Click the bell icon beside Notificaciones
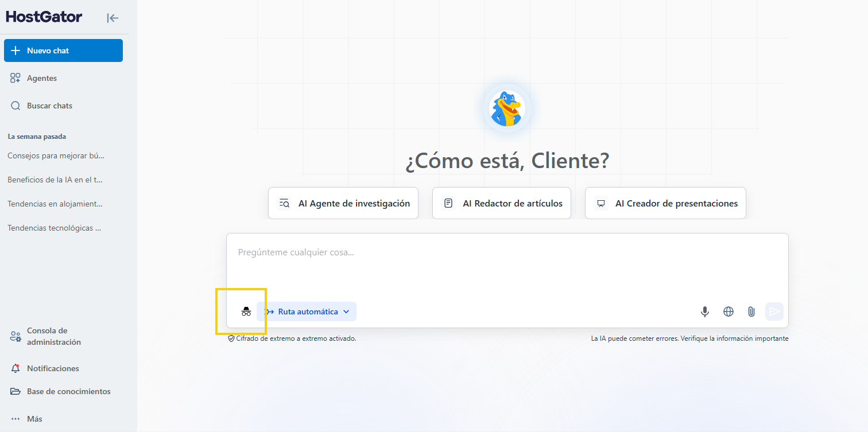Image resolution: width=868 pixels, height=432 pixels. point(15,368)
